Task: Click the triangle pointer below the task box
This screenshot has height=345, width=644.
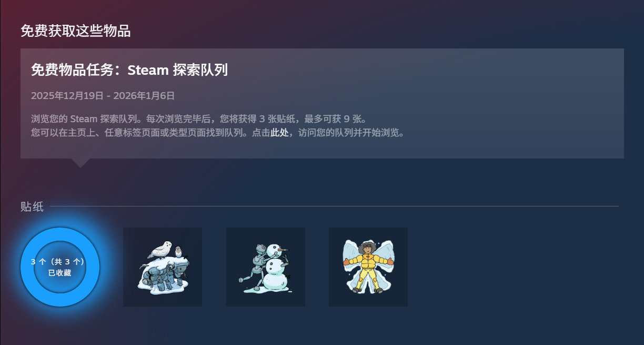Action: [80, 163]
